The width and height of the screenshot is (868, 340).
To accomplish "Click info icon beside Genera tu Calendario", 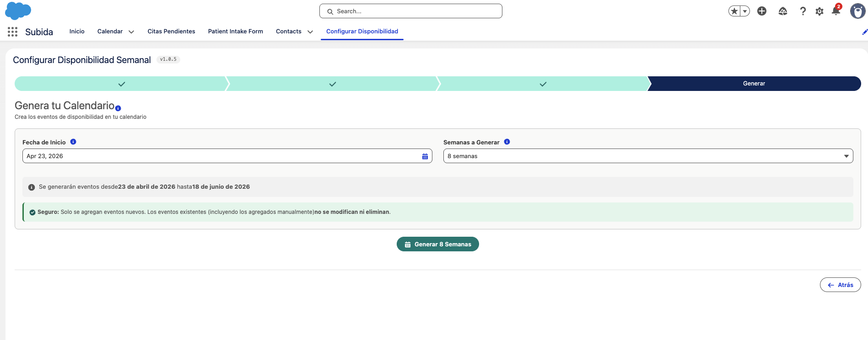I will coord(118,108).
